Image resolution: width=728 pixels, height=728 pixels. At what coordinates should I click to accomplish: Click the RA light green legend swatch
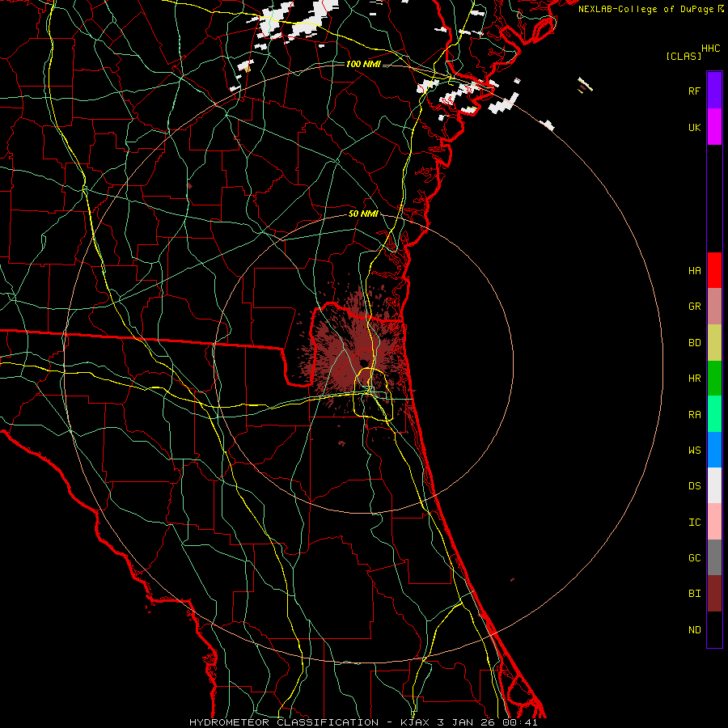pos(714,414)
